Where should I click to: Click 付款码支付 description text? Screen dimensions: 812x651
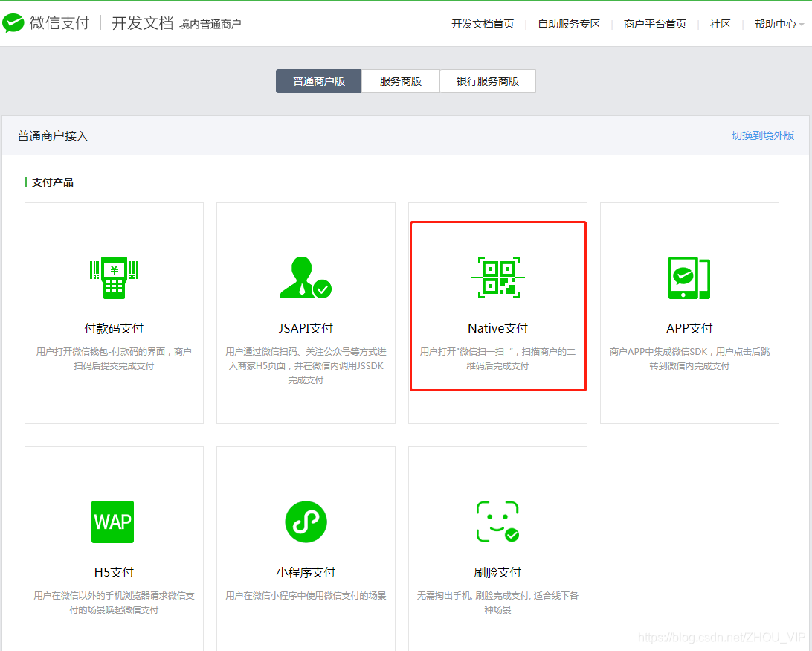[114, 359]
